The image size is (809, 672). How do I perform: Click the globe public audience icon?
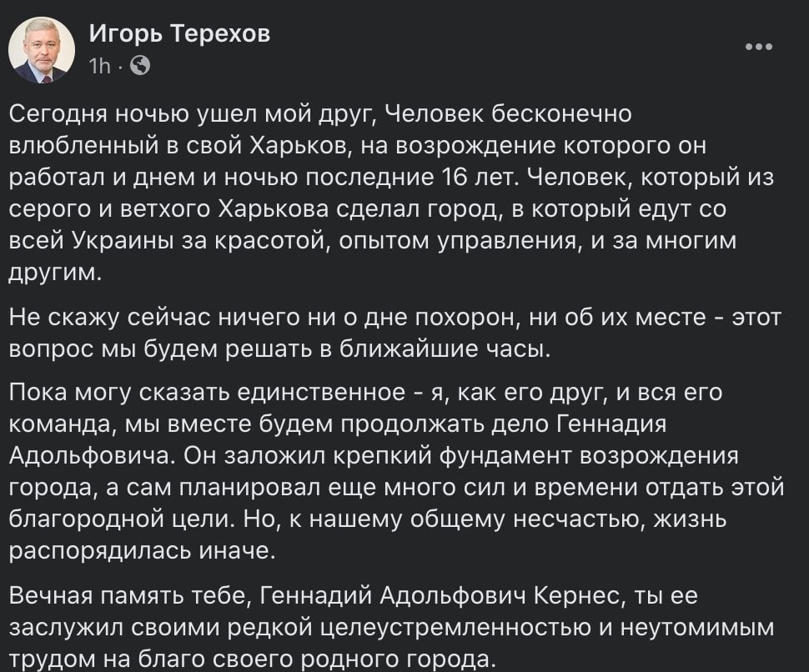[141, 65]
